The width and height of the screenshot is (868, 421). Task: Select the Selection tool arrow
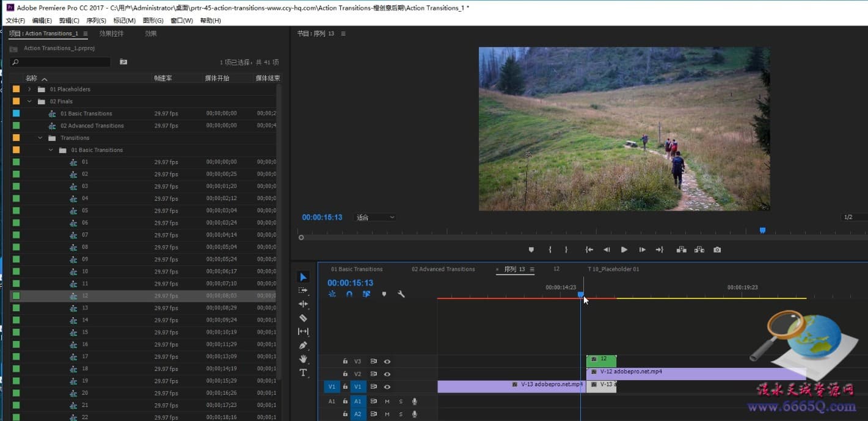[303, 277]
